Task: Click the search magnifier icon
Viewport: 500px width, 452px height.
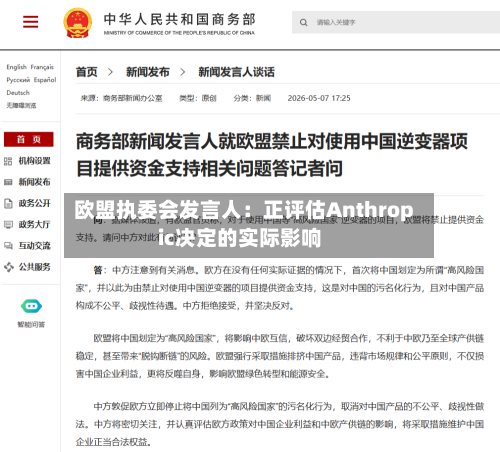Action: [x=303, y=23]
